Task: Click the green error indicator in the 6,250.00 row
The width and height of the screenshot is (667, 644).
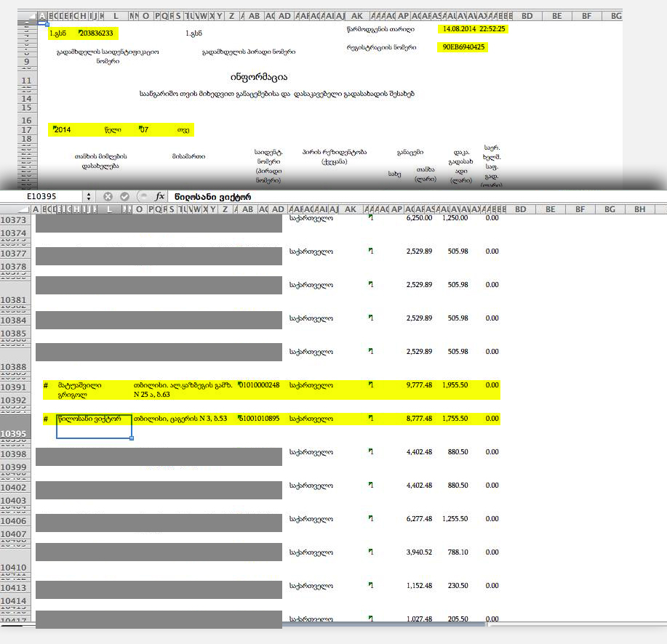Action: [x=370, y=217]
